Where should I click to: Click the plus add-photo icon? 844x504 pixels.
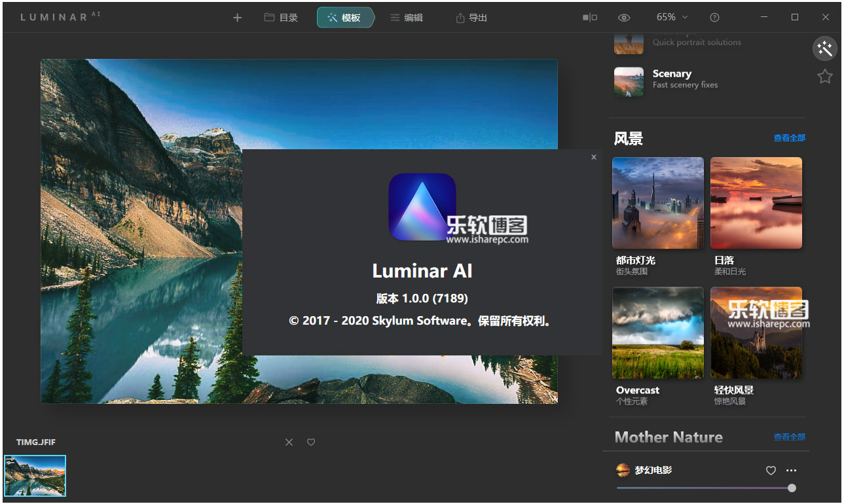pyautogui.click(x=237, y=18)
